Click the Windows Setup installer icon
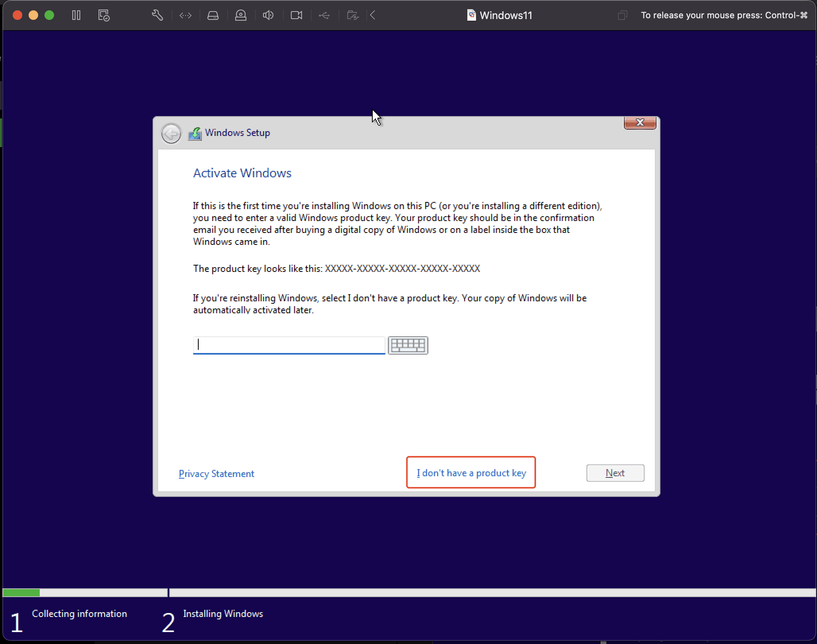 point(195,133)
